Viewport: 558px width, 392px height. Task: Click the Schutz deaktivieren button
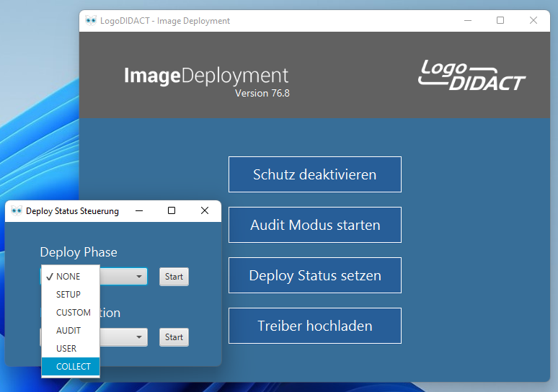[x=314, y=174]
